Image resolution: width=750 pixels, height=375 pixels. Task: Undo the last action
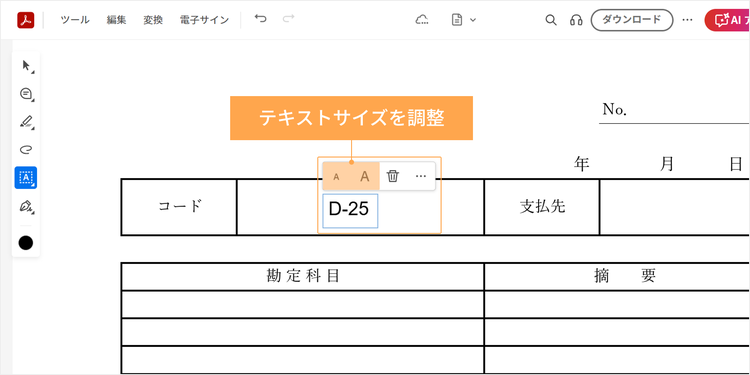pyautogui.click(x=260, y=19)
